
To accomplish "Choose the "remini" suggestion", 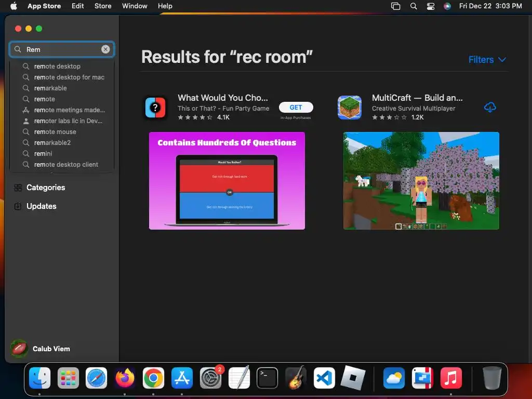I will 62,153.
